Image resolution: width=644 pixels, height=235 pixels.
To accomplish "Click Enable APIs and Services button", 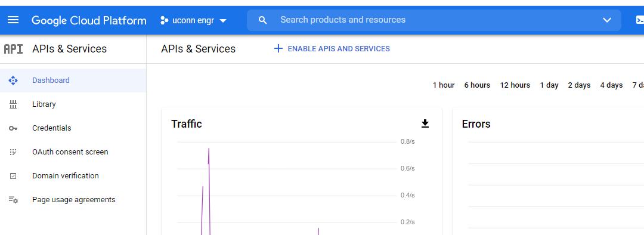I will [332, 49].
